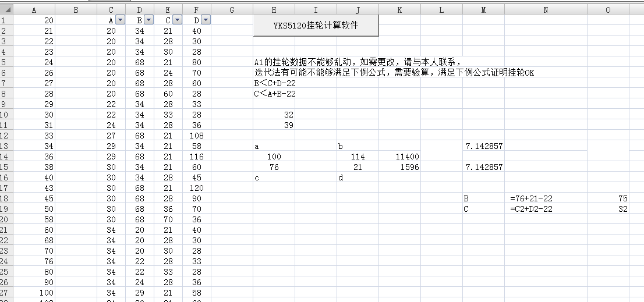This screenshot has height=302, width=644.
Task: Open filter dropdown for column A header
Action: point(121,20)
